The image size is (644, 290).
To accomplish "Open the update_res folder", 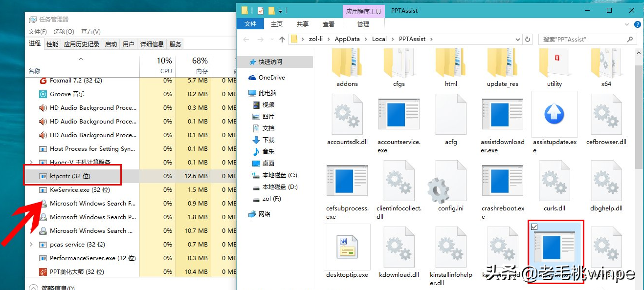I will point(503,62).
